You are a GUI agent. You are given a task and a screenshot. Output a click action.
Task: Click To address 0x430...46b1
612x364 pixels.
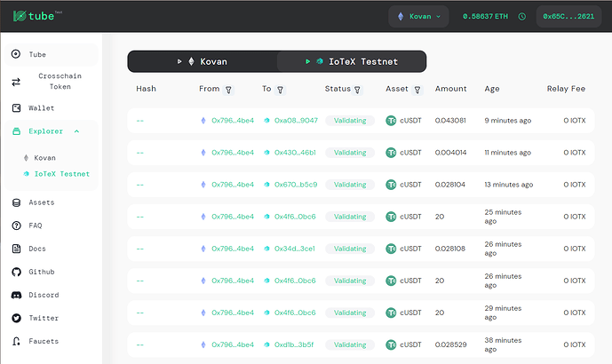[x=295, y=153]
